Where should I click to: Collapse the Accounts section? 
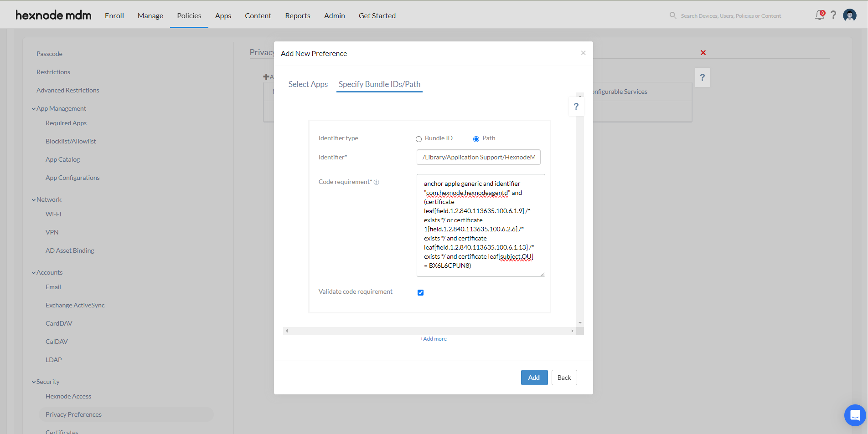34,273
